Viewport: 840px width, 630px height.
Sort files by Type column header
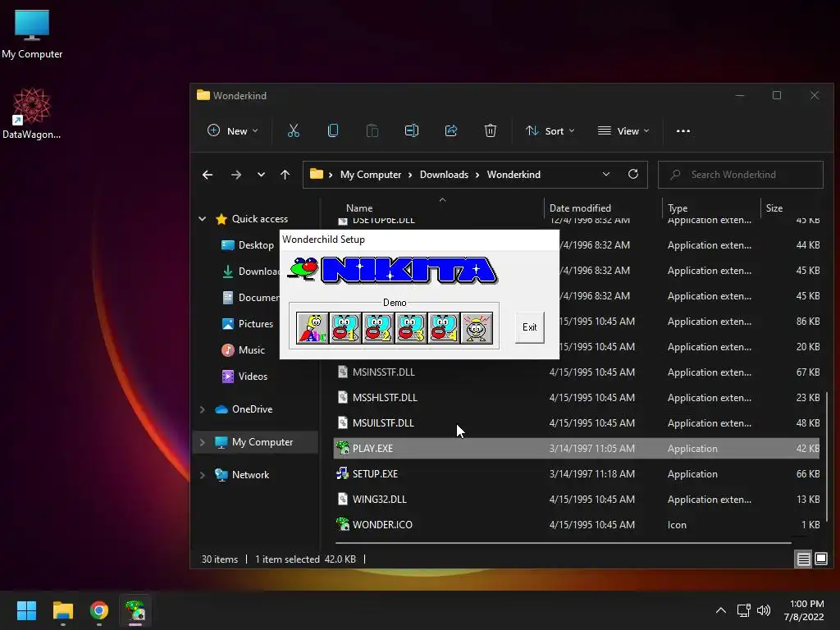(677, 208)
